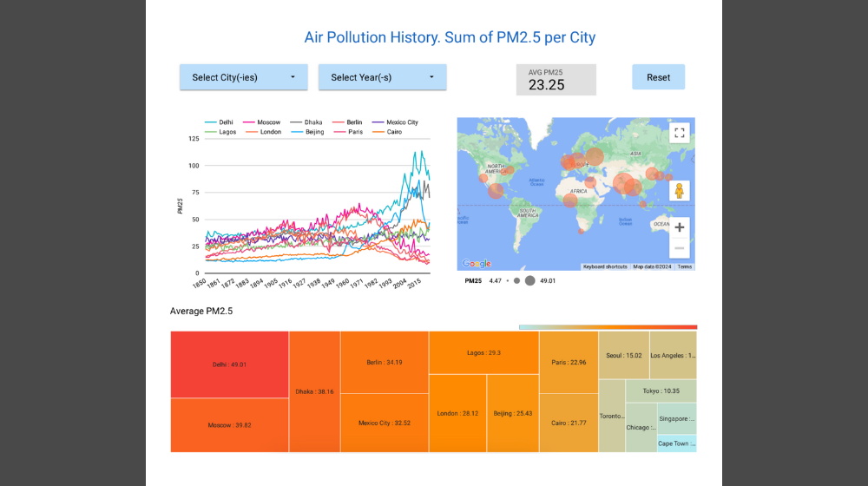
Task: Select Paris : 22.96 treemap tile
Action: coord(569,363)
